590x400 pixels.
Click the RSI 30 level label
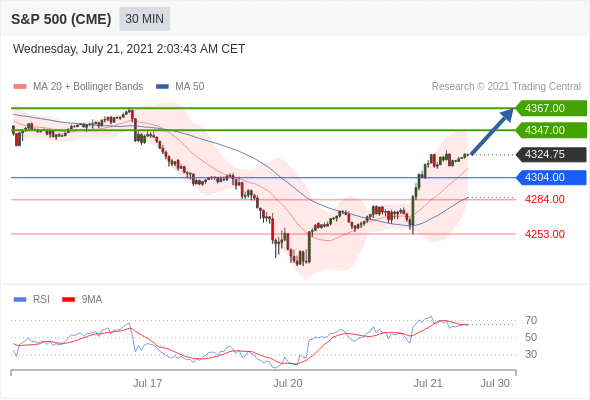[531, 354]
